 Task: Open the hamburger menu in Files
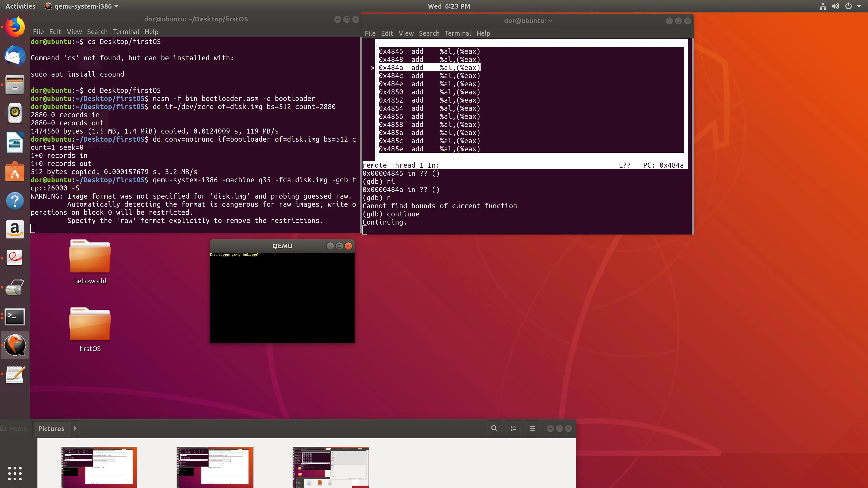[532, 428]
